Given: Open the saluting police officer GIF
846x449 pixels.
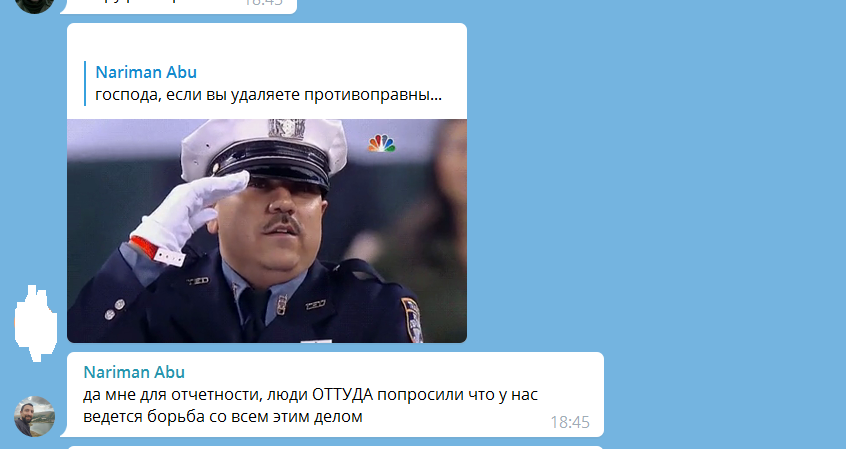Looking at the screenshot, I should tap(267, 231).
